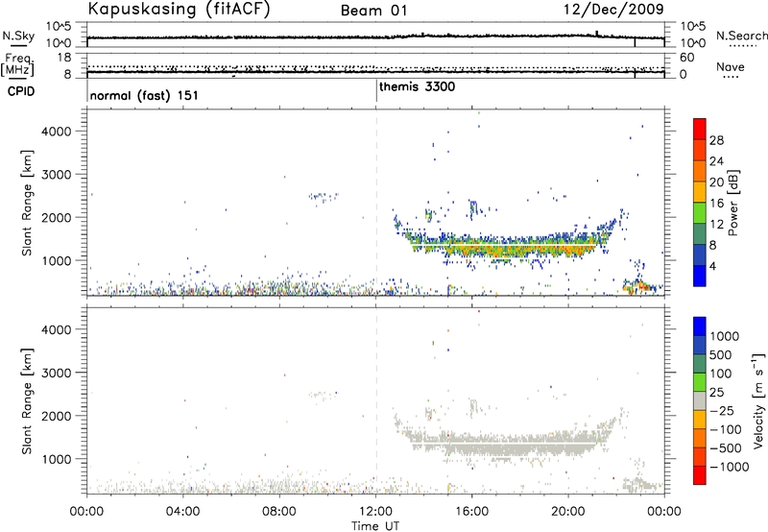
Task: Click the '16' power scale value
Action: coord(716,204)
